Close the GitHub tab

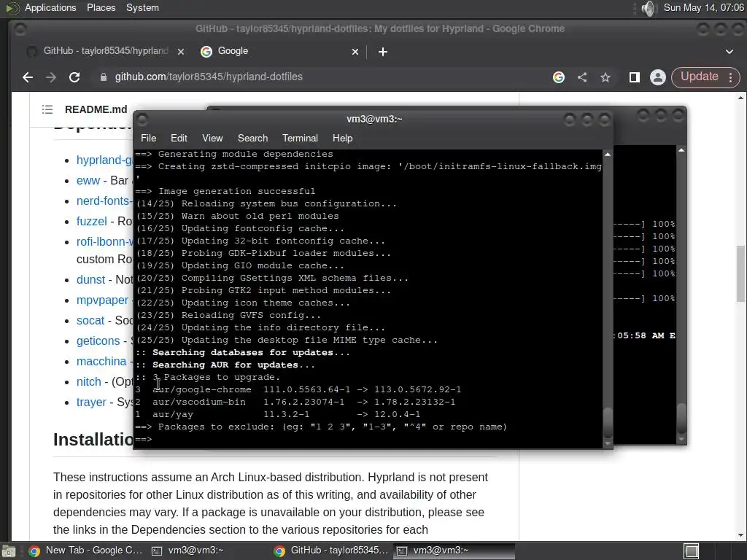(181, 52)
